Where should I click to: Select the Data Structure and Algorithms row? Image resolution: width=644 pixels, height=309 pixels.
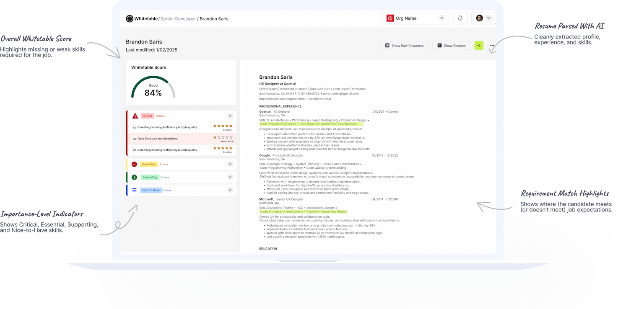pos(158,139)
